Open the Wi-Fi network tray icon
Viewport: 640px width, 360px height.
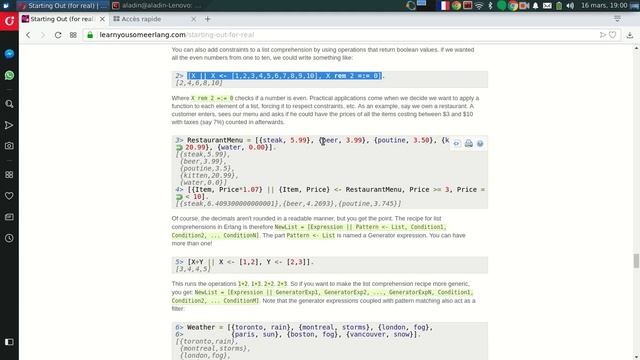(479, 6)
